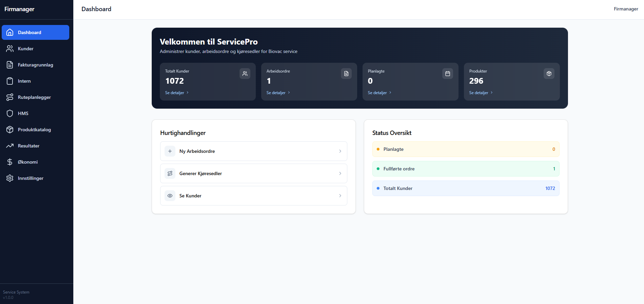
Task: Click the Status Oversikt heading
Action: click(392, 133)
